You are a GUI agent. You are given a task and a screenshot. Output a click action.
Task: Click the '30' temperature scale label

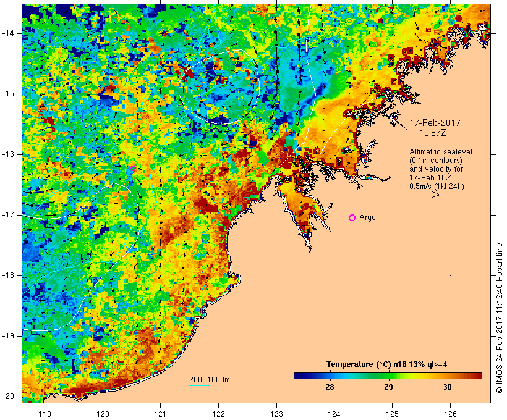(447, 387)
